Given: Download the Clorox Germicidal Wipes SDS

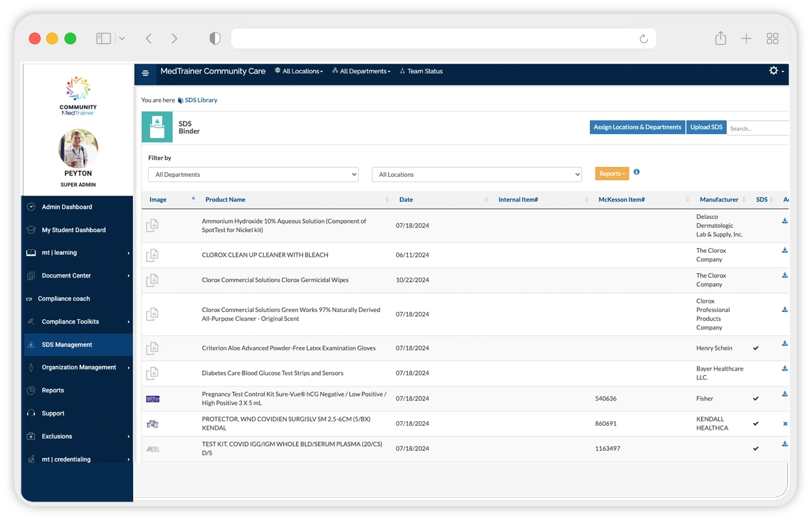Looking at the screenshot, I should pos(785,276).
